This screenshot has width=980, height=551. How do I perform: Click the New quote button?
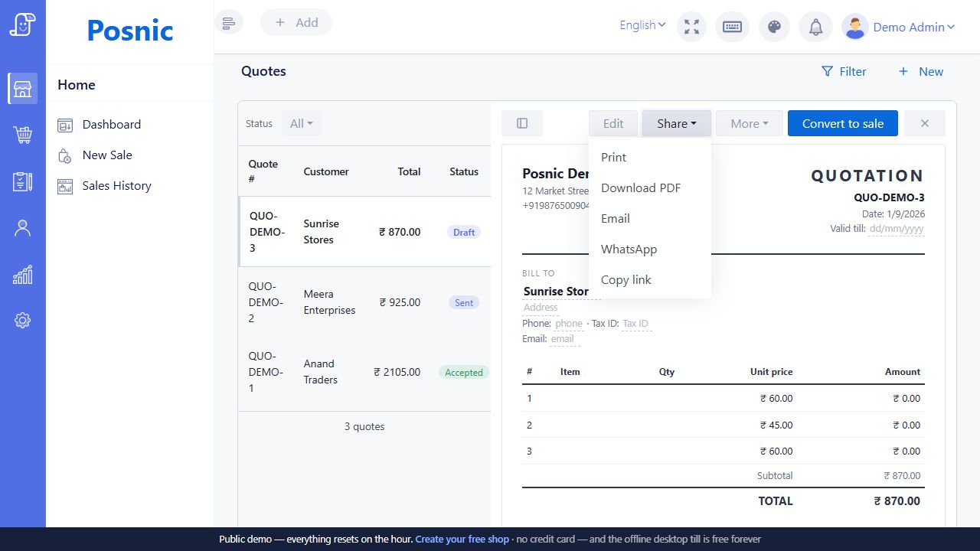coord(921,71)
